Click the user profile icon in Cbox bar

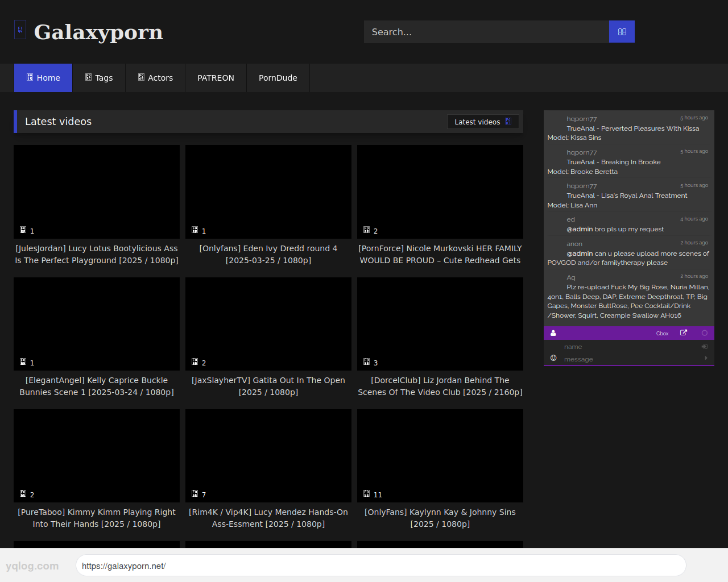(x=553, y=333)
